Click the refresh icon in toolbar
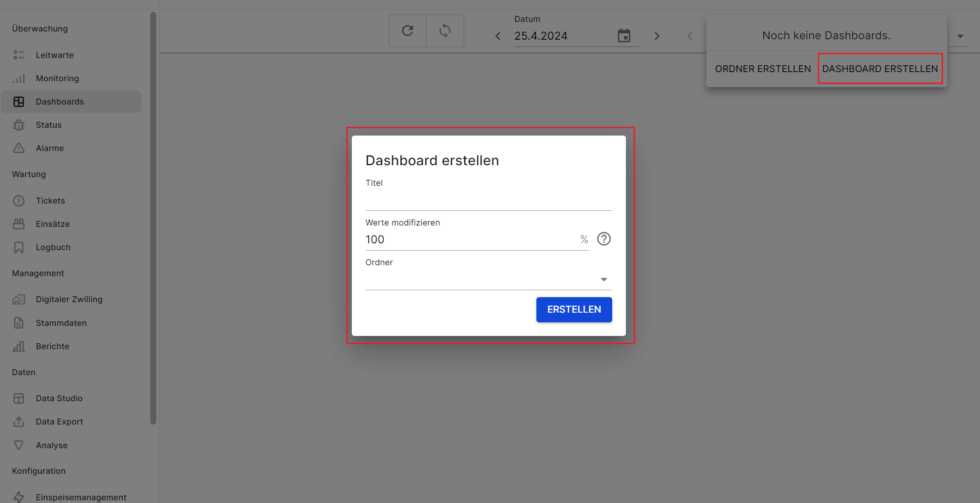The image size is (980, 503). (408, 31)
